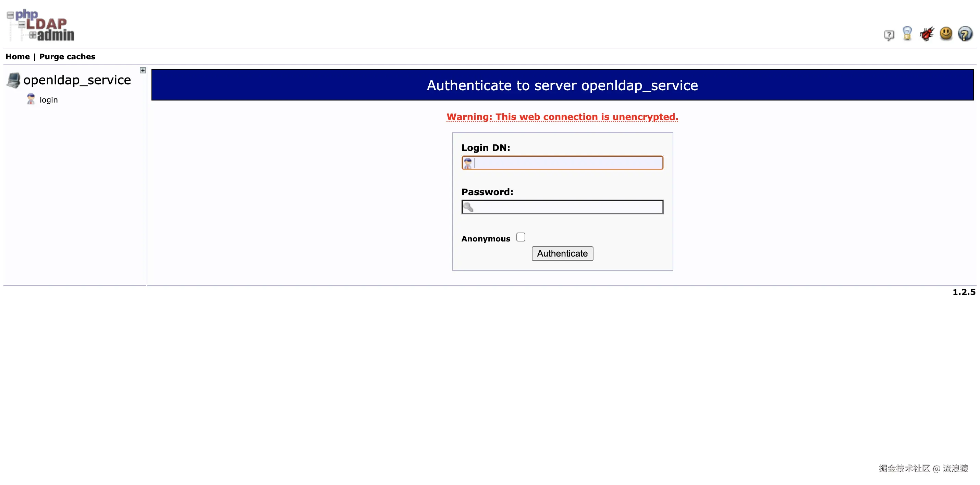Select Purge caches menu item
980x485 pixels.
68,57
